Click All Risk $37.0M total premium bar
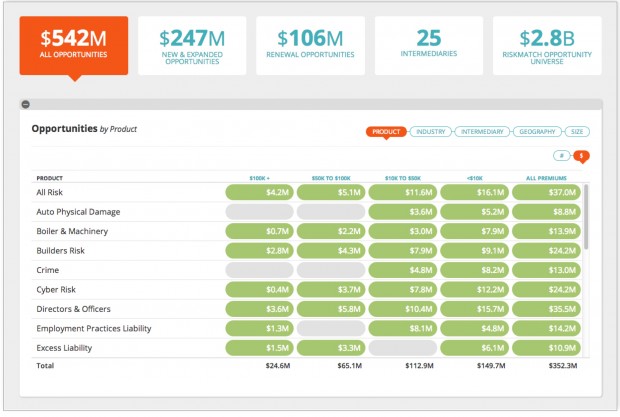 pyautogui.click(x=545, y=192)
